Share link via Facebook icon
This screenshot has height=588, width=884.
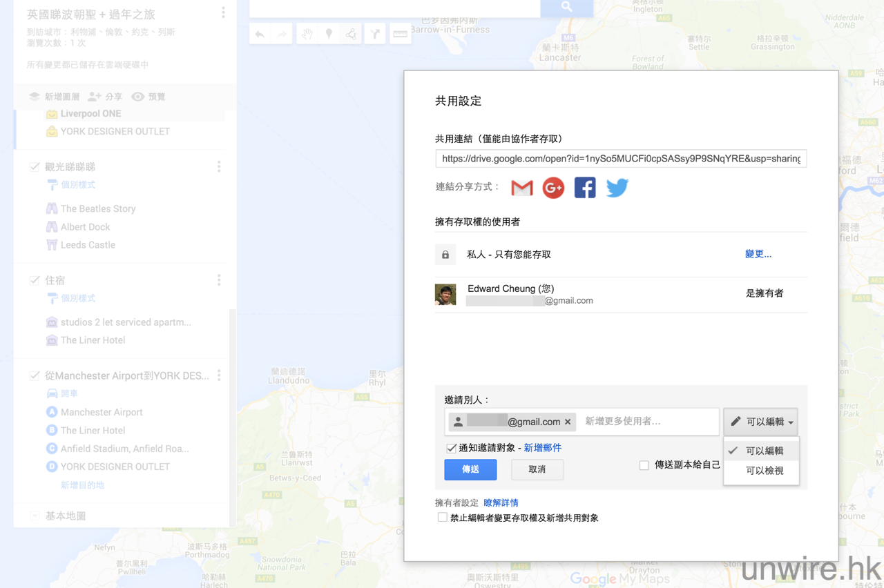tap(585, 188)
